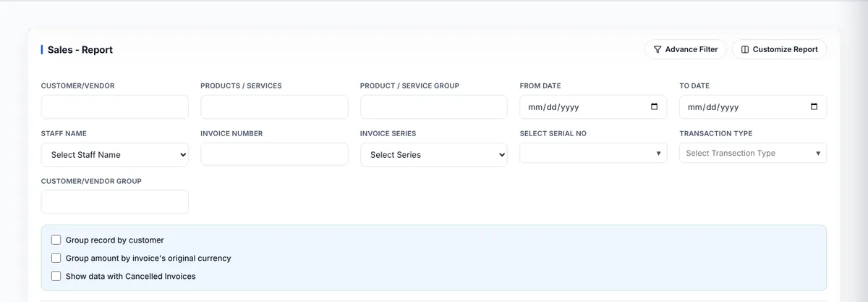Viewport: 868px width, 302px height.
Task: Focus the Invoice Number input field
Action: (274, 154)
